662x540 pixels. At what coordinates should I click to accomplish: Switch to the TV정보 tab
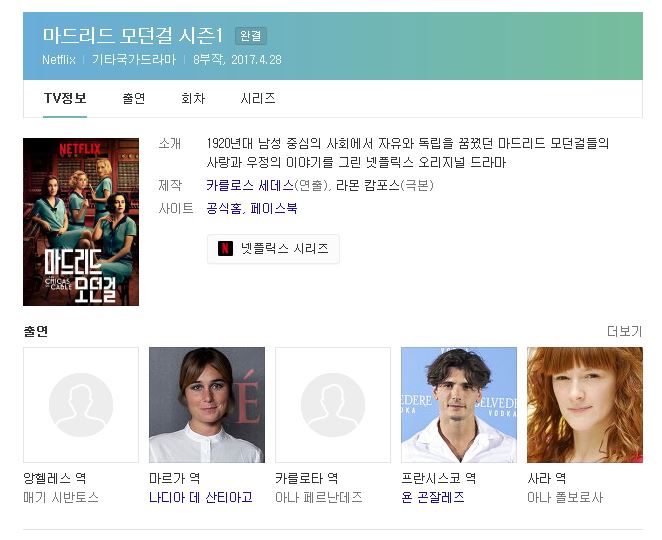coord(65,98)
